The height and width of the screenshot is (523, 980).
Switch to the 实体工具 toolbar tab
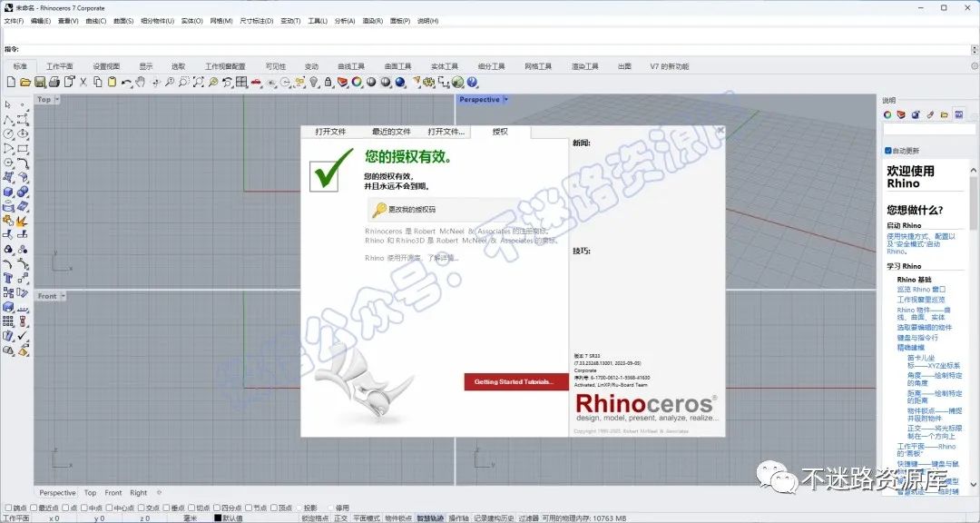click(445, 66)
